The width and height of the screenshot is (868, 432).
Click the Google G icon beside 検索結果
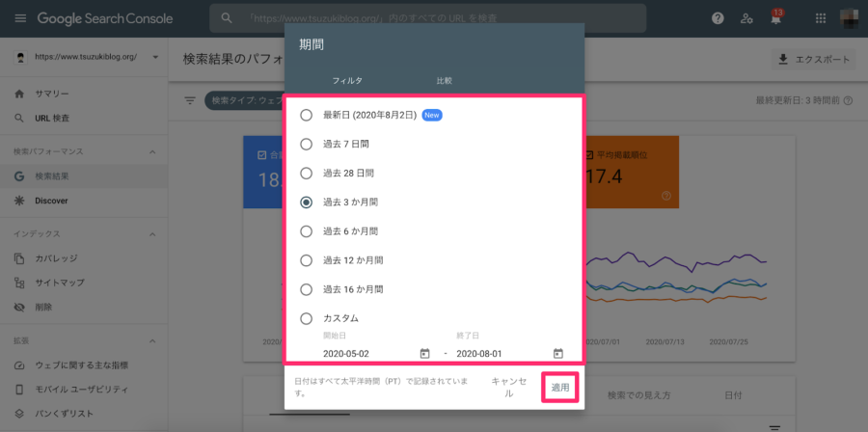tap(19, 176)
